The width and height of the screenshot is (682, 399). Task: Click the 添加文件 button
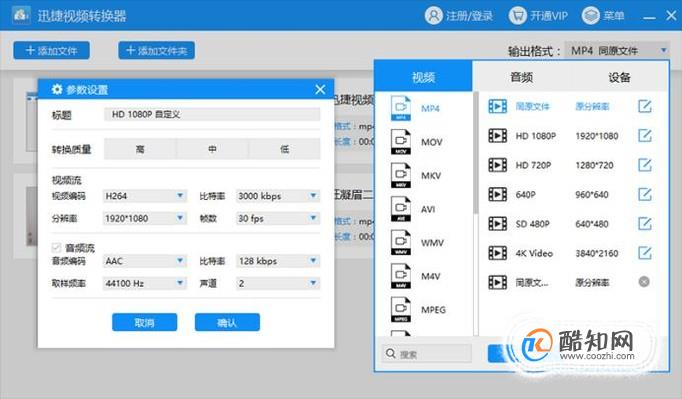click(52, 50)
